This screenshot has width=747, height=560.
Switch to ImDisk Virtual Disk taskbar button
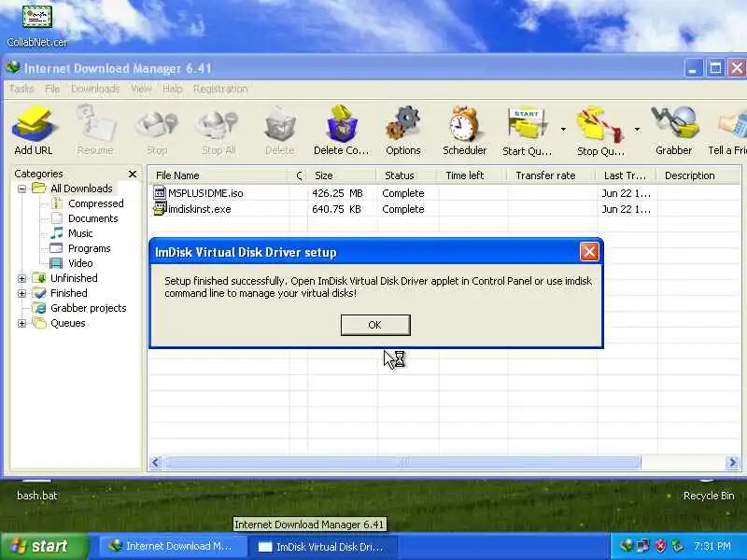click(x=323, y=547)
